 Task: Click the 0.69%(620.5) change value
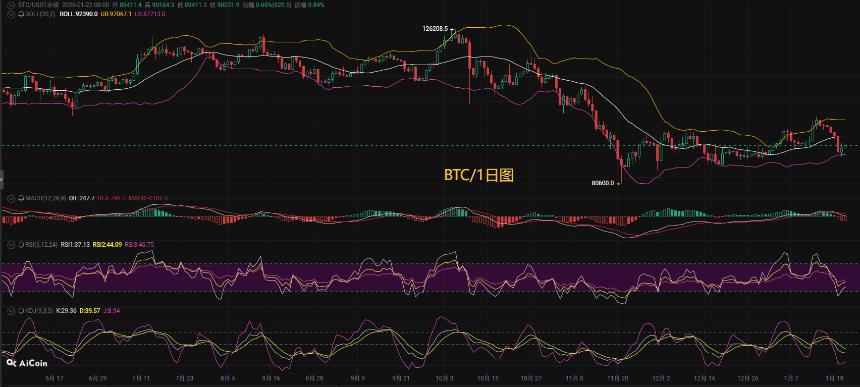click(274, 4)
